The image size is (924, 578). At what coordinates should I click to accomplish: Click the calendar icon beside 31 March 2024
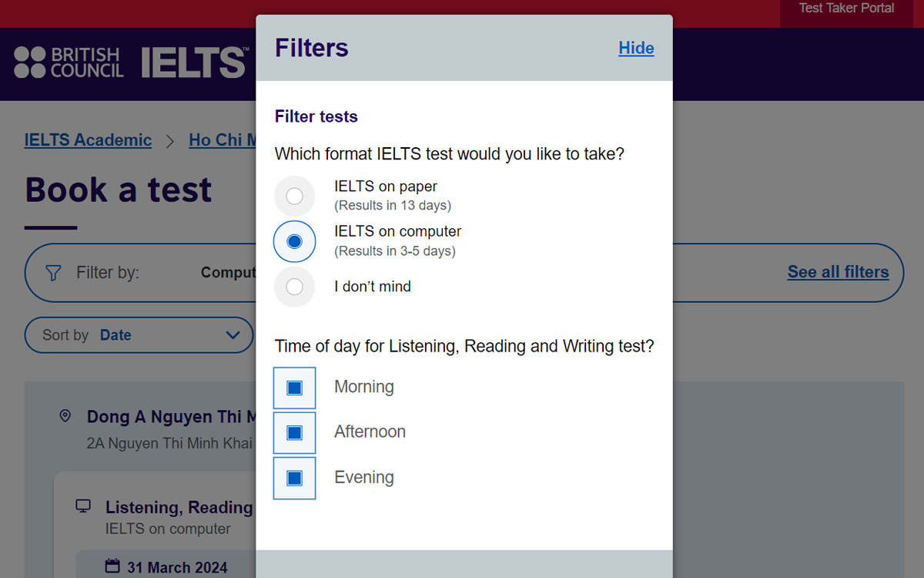[112, 566]
